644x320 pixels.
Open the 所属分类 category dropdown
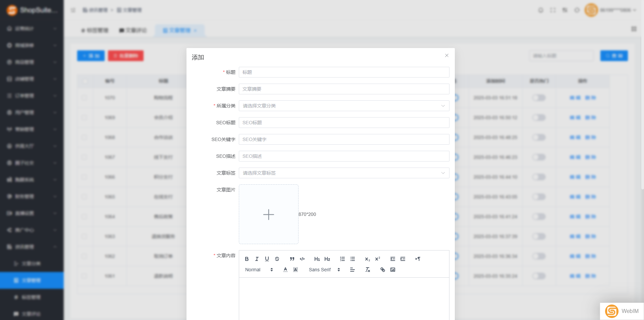(x=344, y=106)
